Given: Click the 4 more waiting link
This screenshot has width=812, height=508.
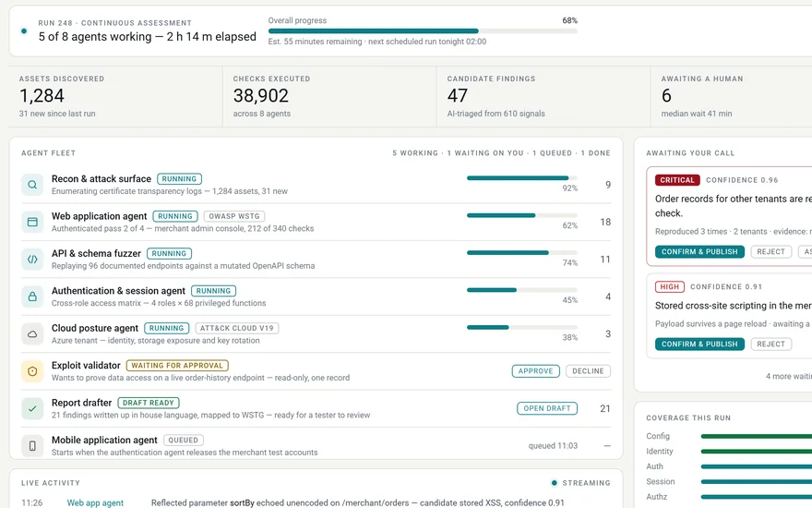Looking at the screenshot, I should [789, 376].
